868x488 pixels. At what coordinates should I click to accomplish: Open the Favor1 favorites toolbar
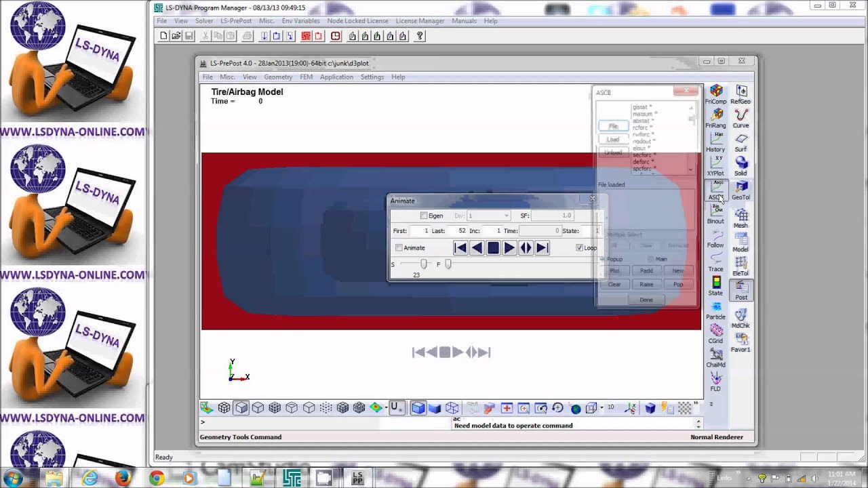[741, 342]
